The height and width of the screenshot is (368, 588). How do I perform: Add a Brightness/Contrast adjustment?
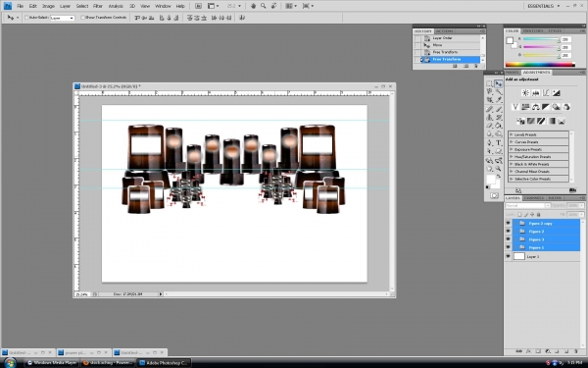click(x=525, y=93)
